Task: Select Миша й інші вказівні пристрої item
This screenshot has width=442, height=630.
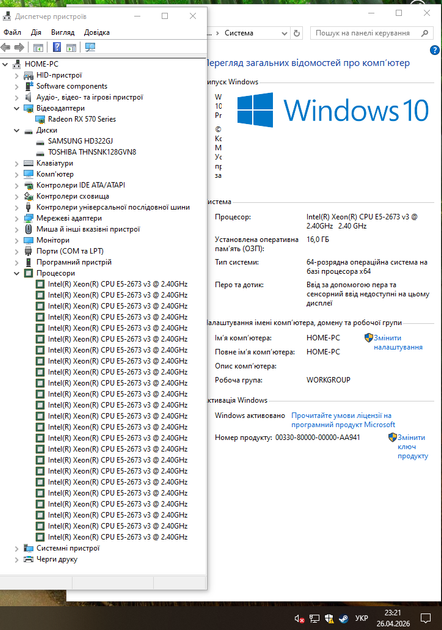Action: pyautogui.click(x=88, y=229)
